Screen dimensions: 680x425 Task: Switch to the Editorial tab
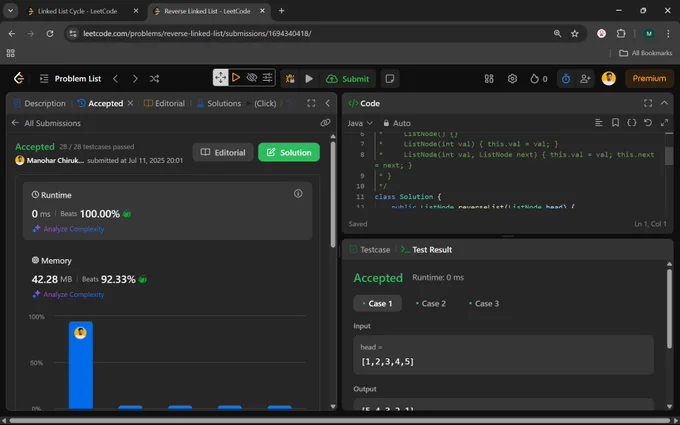[164, 103]
